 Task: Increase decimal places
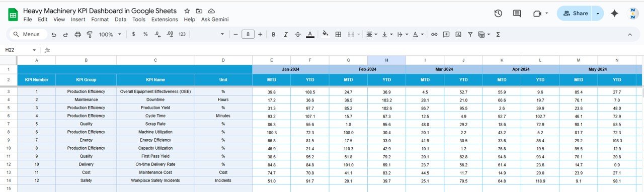pyautogui.click(x=170, y=34)
